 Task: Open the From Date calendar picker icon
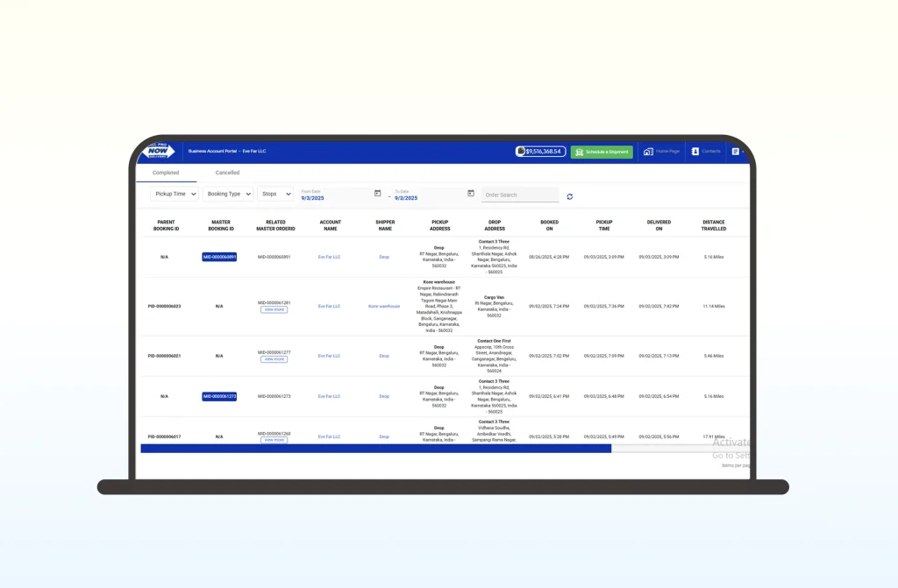[x=377, y=194]
